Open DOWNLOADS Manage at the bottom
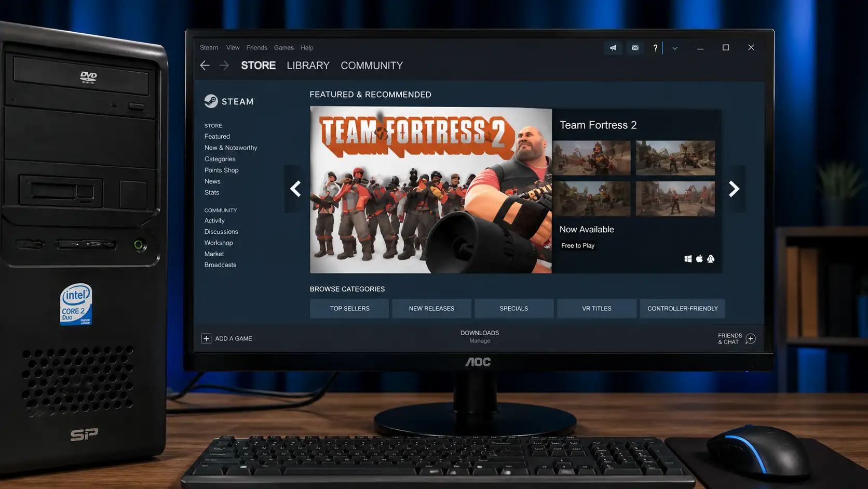 coord(480,337)
